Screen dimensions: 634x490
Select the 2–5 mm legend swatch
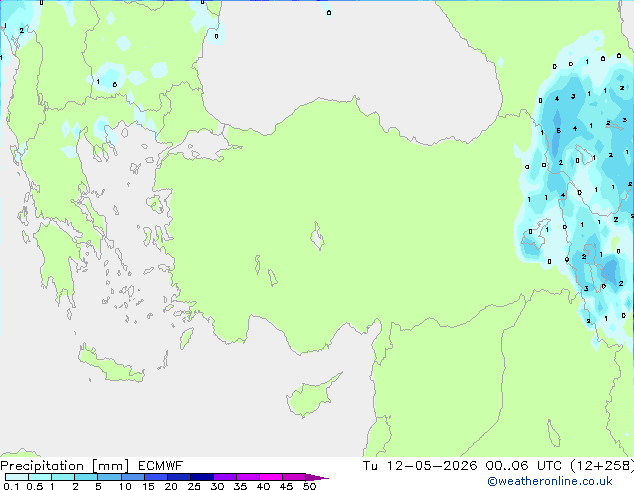click(86, 477)
